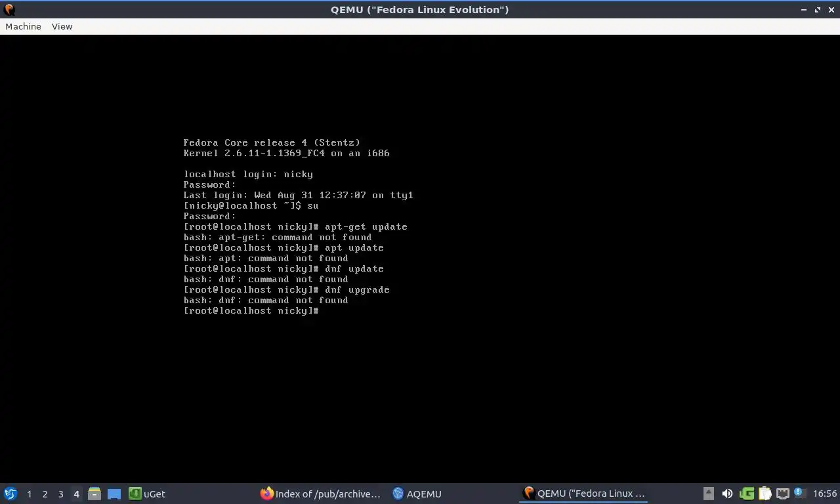This screenshot has width=840, height=504.
Task: Switch to workspace 4
Action: coord(76,493)
